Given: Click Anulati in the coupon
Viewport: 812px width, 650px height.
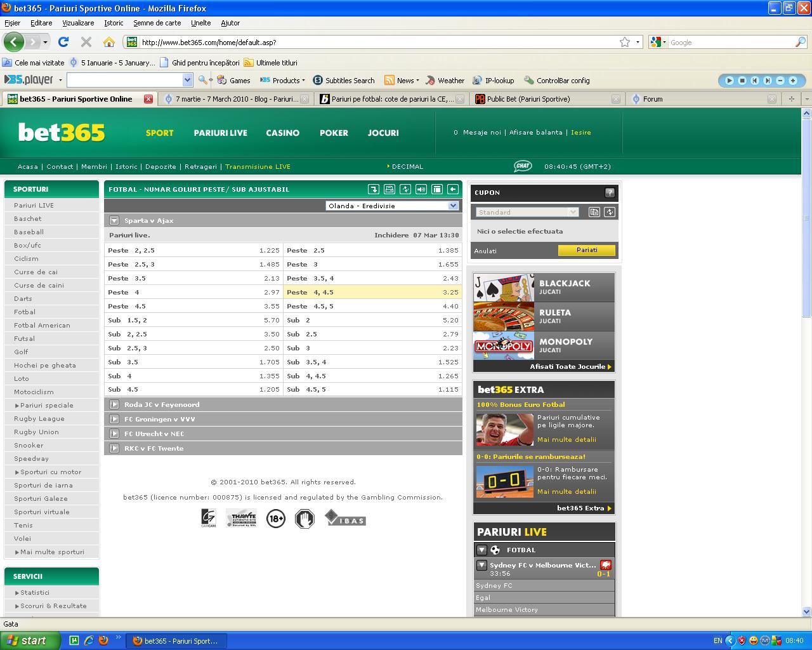Looking at the screenshot, I should [486, 251].
